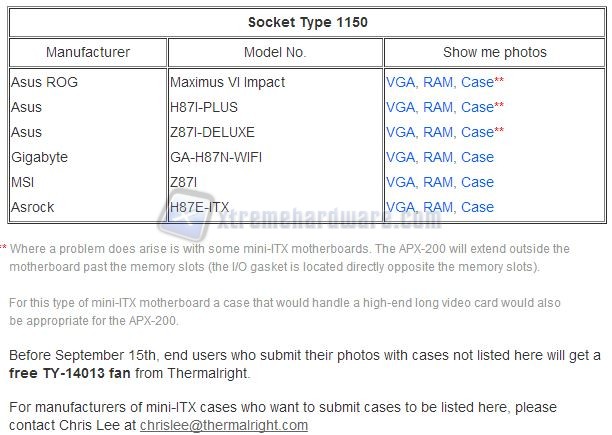
Task: View Case photos for Asrock H87E-ITX
Action: point(477,207)
